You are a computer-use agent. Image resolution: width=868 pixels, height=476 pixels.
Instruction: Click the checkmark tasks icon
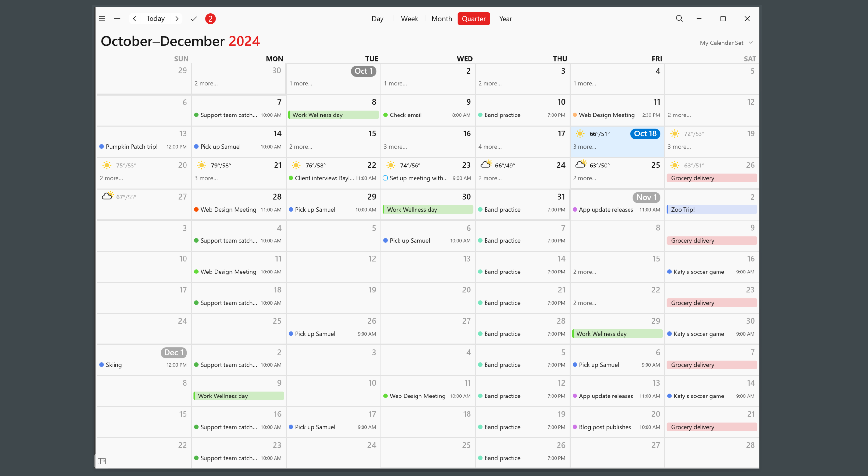[193, 18]
